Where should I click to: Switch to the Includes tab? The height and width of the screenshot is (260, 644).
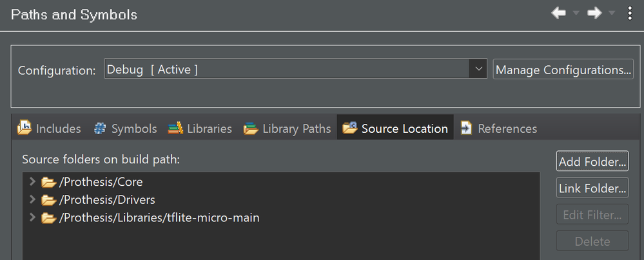click(x=50, y=128)
